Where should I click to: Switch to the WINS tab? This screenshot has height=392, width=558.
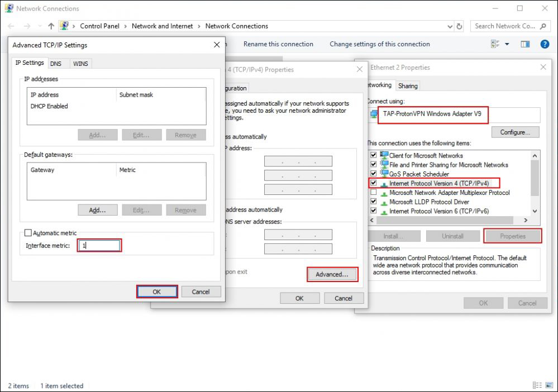click(x=80, y=63)
